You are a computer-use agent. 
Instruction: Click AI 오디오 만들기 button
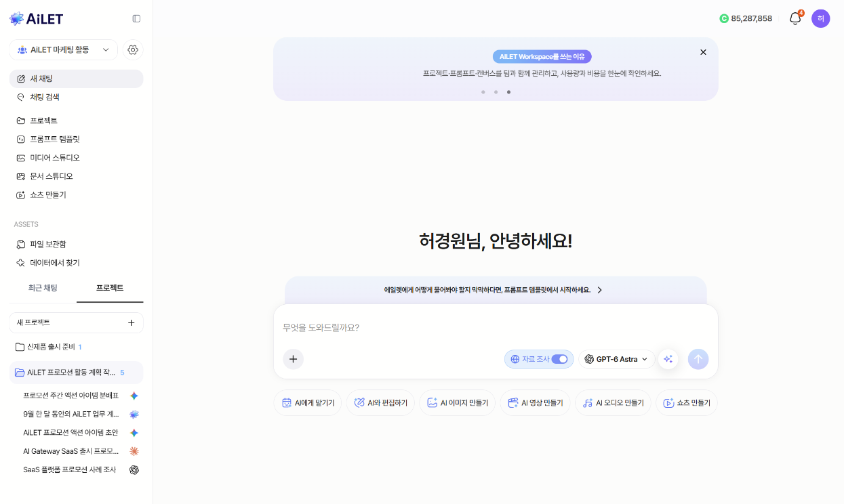point(613,402)
